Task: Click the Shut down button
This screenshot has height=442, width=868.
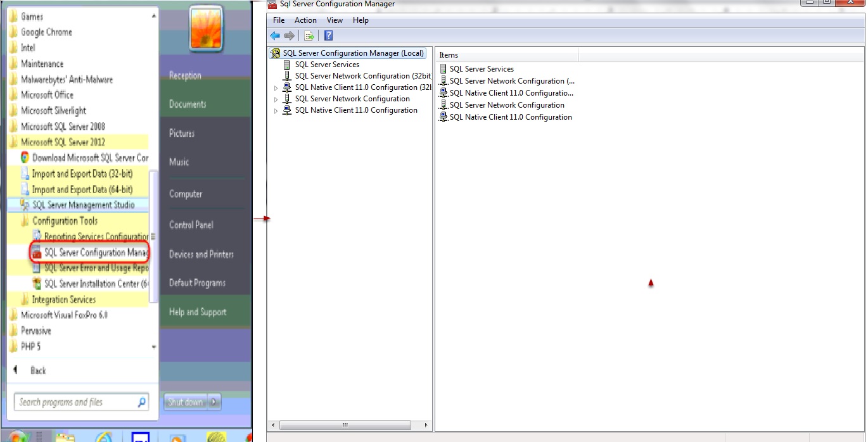Action: [x=185, y=402]
